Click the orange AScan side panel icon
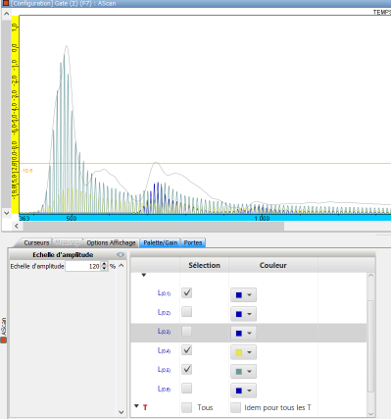 pos(3,340)
